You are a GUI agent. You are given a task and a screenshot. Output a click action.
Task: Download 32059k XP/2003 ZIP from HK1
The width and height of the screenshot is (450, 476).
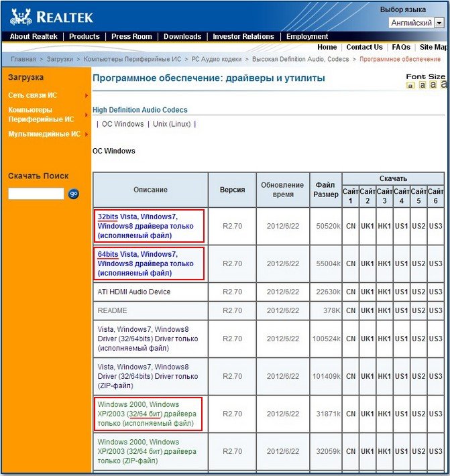pyautogui.click(x=384, y=451)
